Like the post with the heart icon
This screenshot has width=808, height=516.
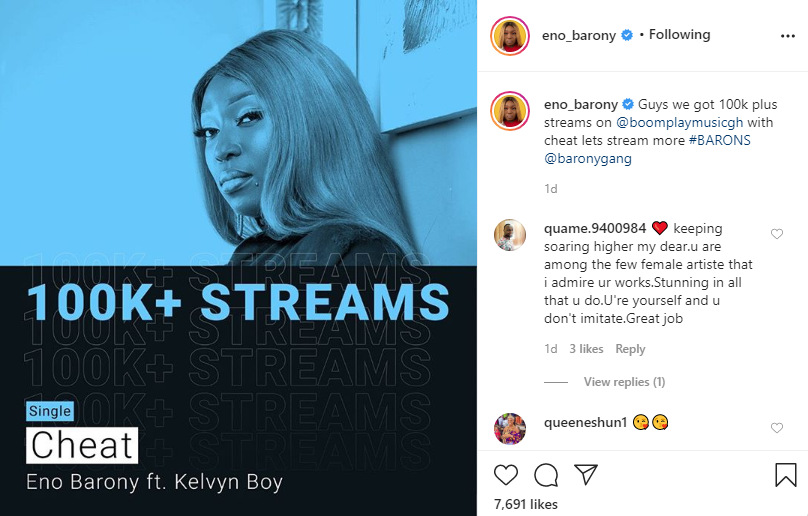pos(507,474)
